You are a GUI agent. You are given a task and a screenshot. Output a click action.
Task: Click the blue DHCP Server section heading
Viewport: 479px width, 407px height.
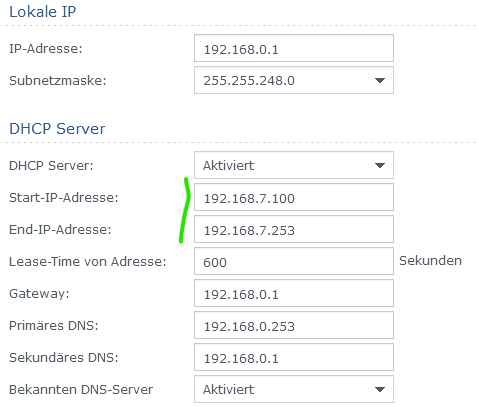pos(57,129)
